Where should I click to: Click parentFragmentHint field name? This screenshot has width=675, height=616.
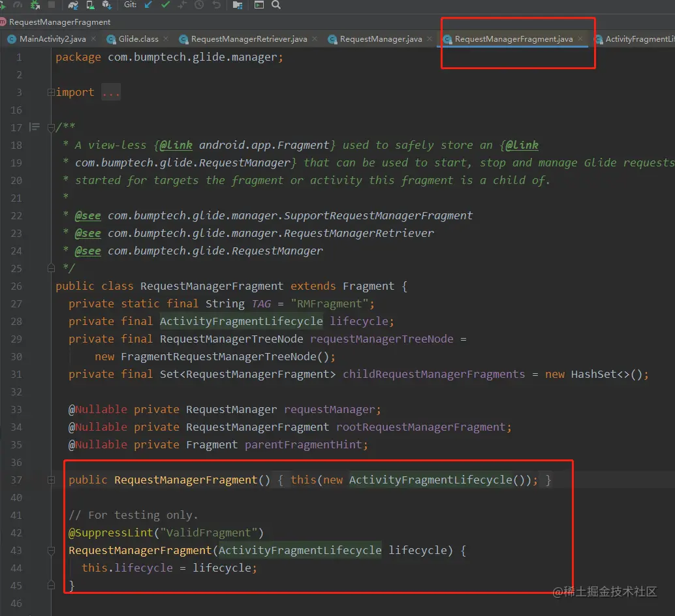(304, 445)
